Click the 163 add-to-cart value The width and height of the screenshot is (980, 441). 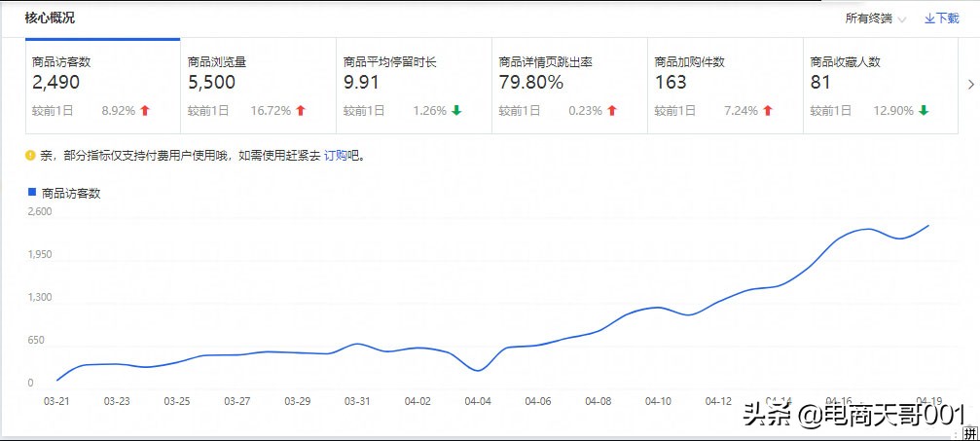(x=670, y=83)
